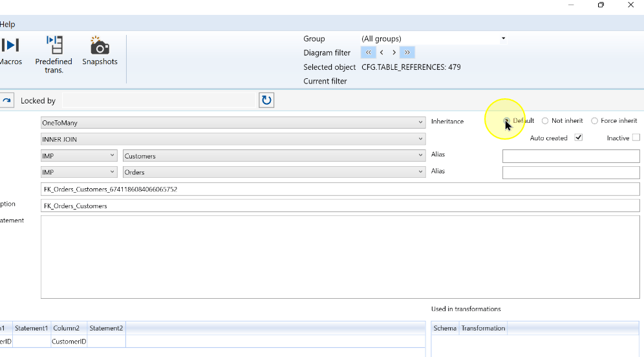Close the application window
Screen dimensions: 644x357
pyautogui.click(x=631, y=5)
